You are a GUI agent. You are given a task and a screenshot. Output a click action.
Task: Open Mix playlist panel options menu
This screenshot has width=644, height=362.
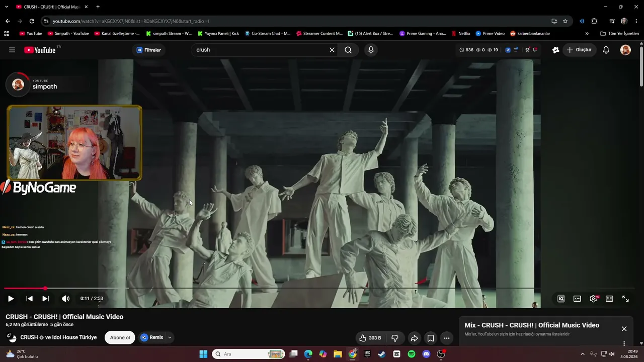pos(624,344)
